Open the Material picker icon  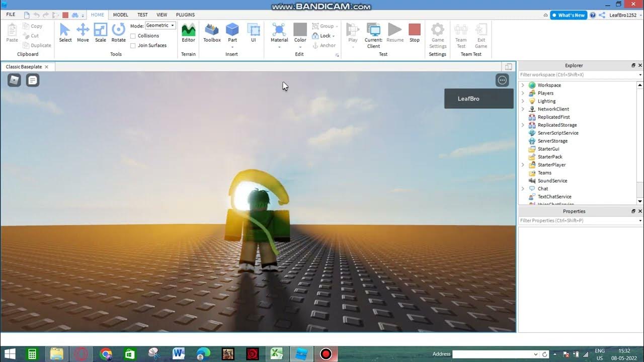pos(279,29)
